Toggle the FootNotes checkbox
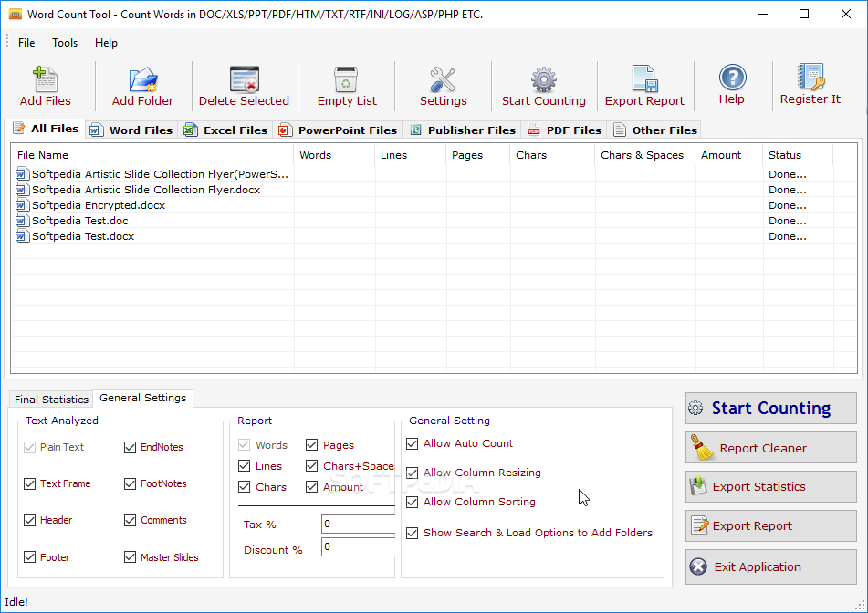Image resolution: width=868 pixels, height=613 pixels. (131, 483)
